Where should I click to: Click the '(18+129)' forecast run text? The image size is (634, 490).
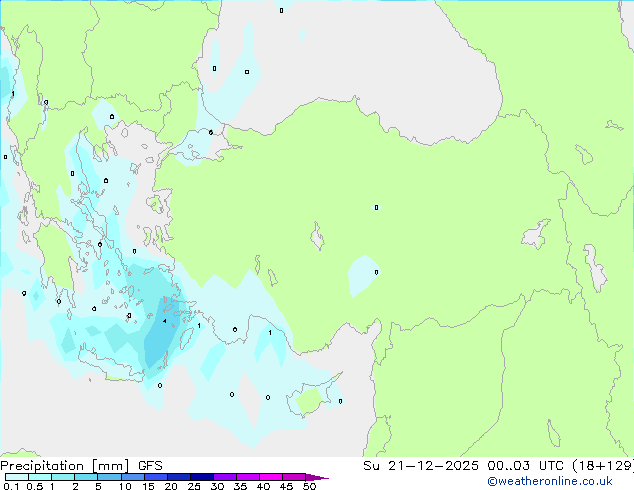tap(603, 466)
